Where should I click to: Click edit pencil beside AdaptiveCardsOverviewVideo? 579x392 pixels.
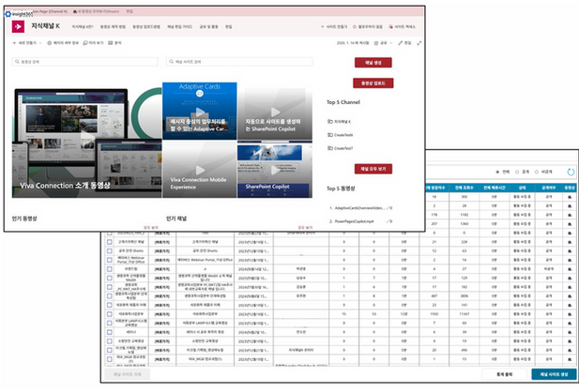coord(389,208)
